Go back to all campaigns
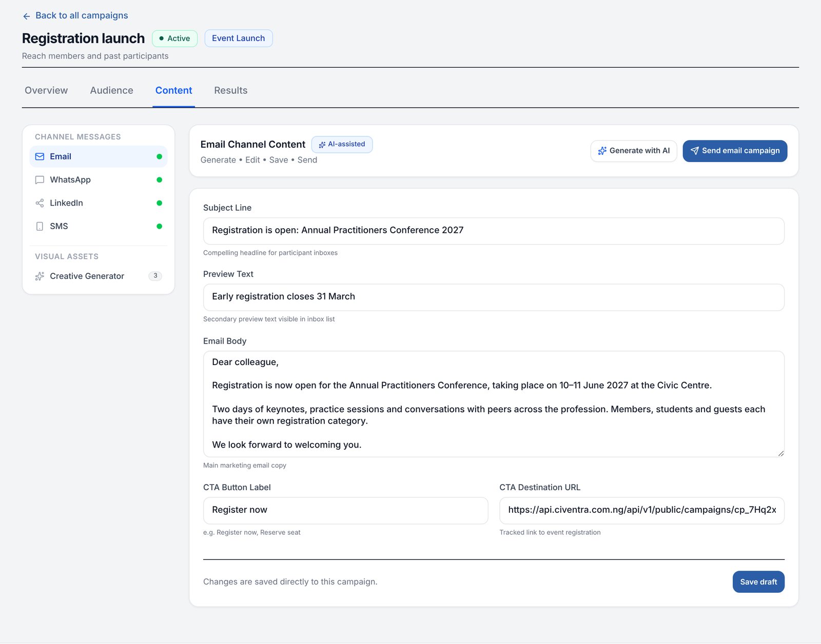The image size is (821, 644). click(x=75, y=16)
